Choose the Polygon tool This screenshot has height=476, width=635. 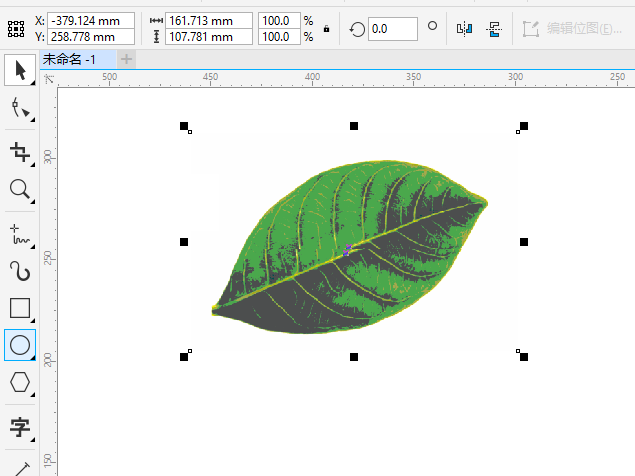(20, 382)
